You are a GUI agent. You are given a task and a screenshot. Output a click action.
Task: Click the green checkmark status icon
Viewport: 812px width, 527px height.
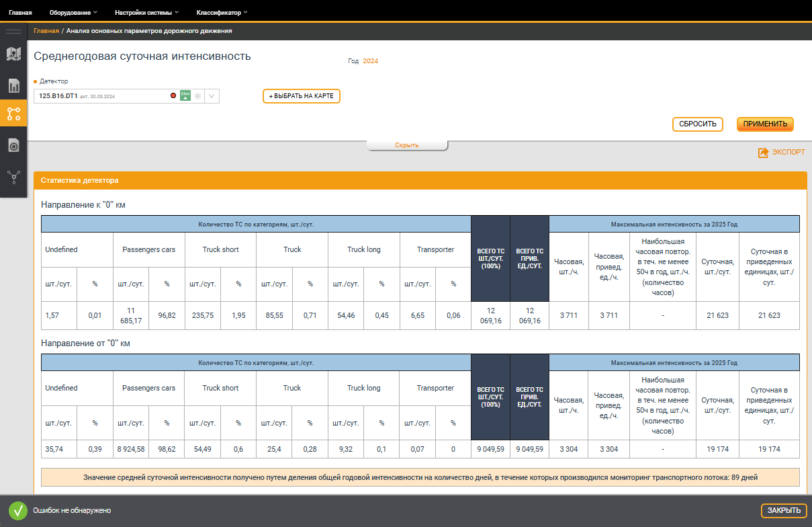click(x=18, y=510)
